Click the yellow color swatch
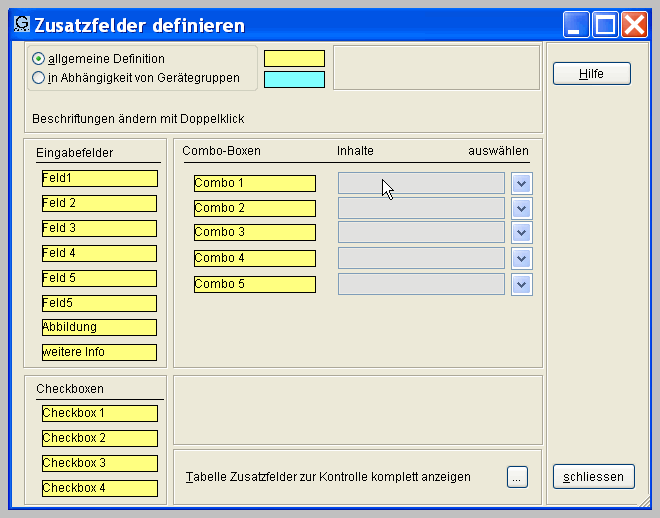The image size is (660, 518). tap(294, 59)
